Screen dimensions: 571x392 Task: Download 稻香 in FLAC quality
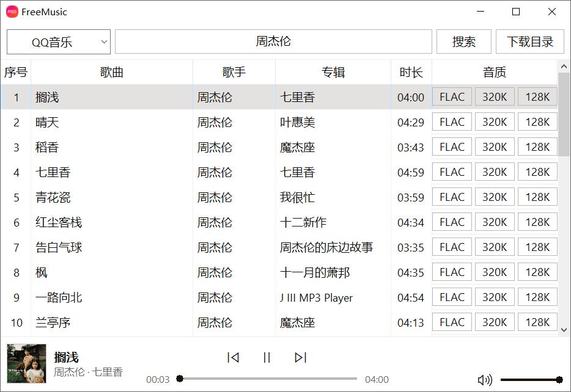point(452,147)
